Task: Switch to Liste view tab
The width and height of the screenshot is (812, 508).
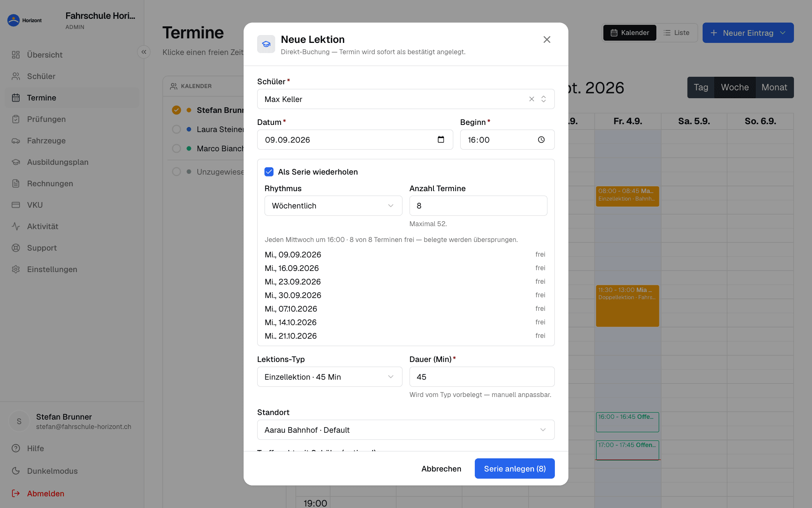Action: coord(677,33)
